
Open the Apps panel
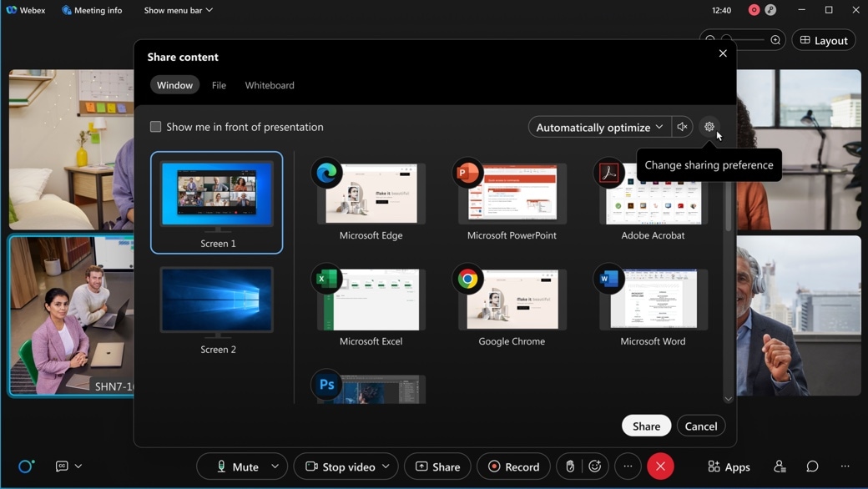click(x=729, y=466)
